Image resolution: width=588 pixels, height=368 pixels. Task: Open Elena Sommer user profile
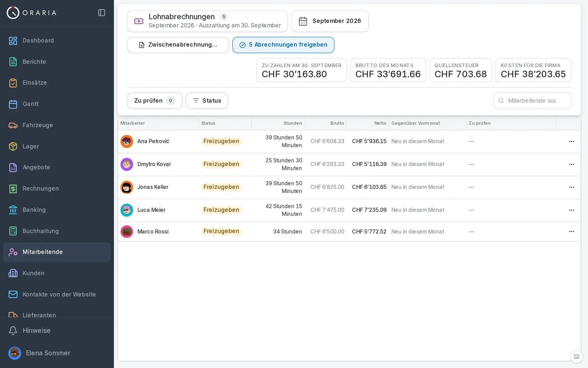[x=57, y=353]
